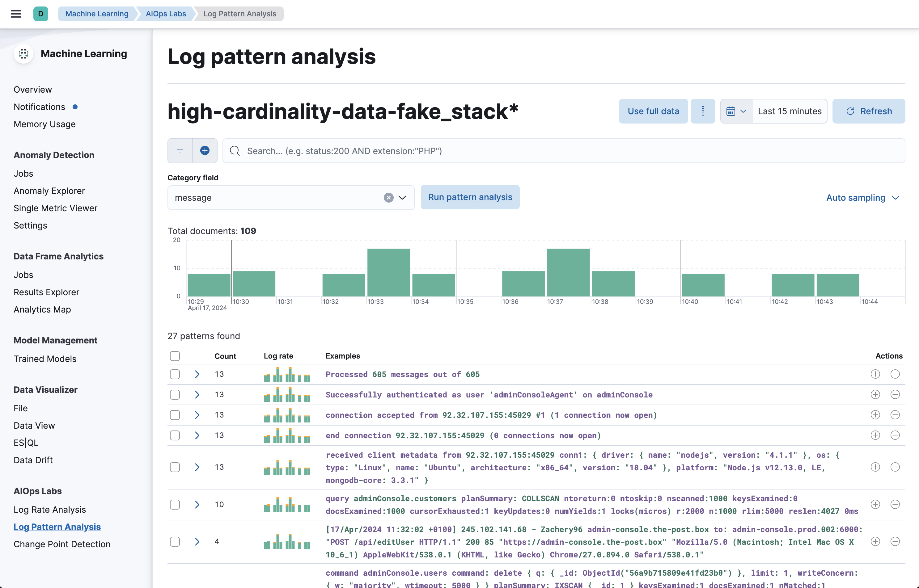Filter in the 'end connection' pattern

coord(875,435)
